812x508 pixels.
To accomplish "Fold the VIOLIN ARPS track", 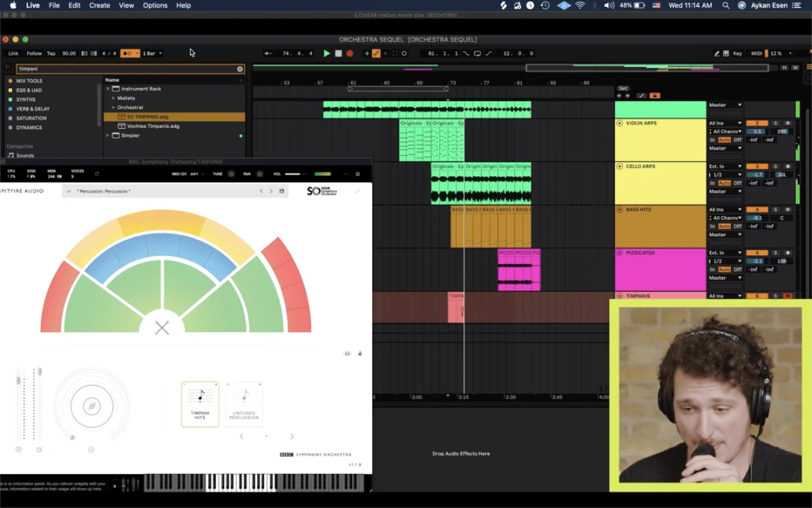I will (x=620, y=123).
